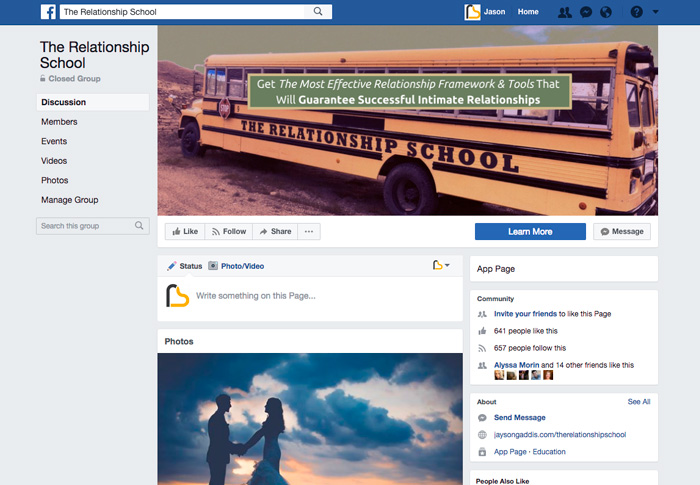The width and height of the screenshot is (700, 485).
Task: Click the Facebook logo icon
Action: coord(48,12)
